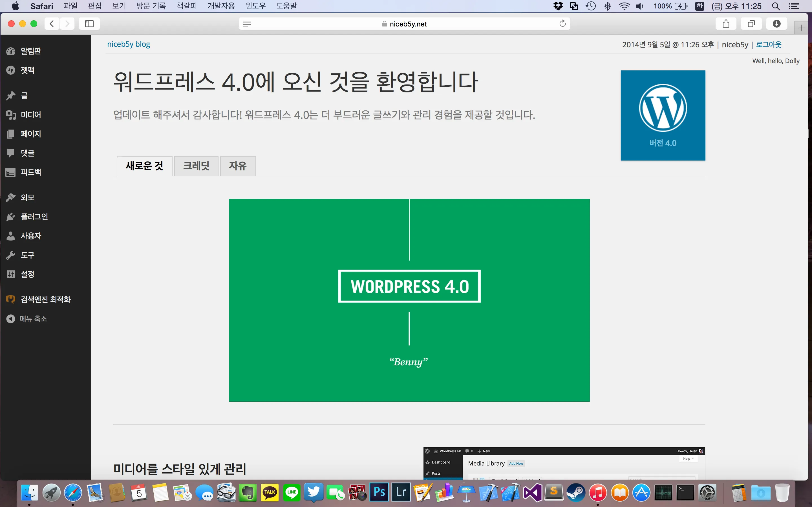Open the 책갈피 menu

(187, 6)
